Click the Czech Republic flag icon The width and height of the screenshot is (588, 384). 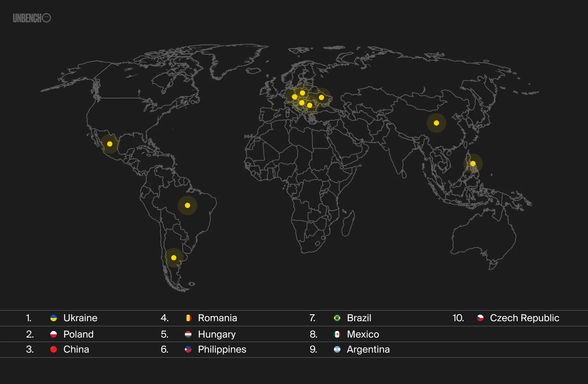(480, 318)
